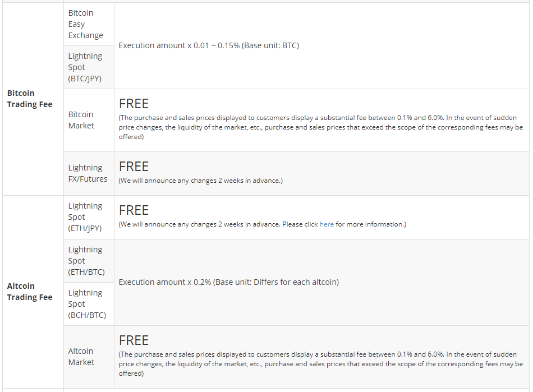Click the Altcoin Market fee disclaimer paragraph

coord(320,364)
